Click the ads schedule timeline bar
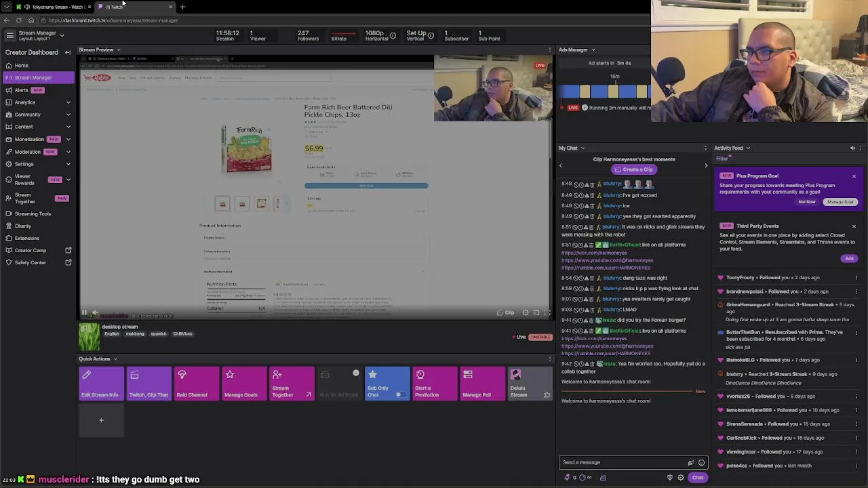868x488 pixels. click(605, 91)
